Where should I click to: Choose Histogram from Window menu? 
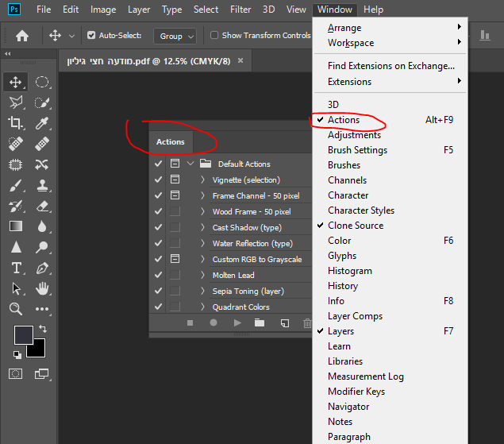click(390, 271)
